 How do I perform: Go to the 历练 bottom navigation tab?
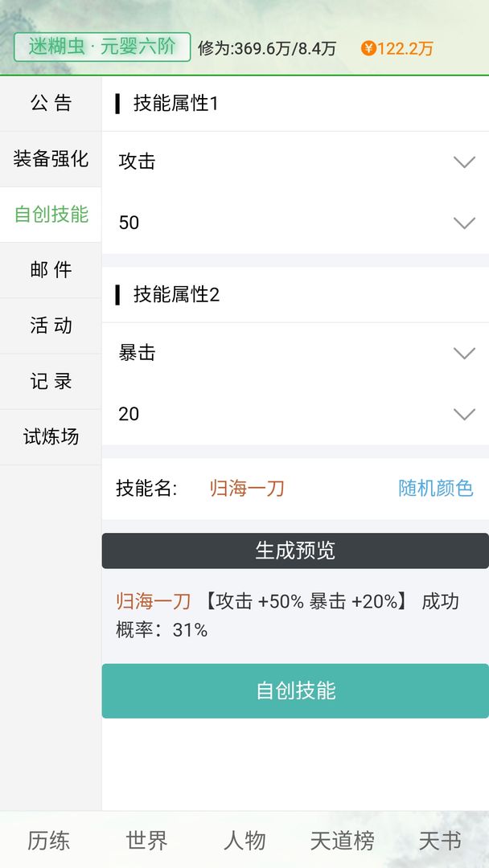coord(48,841)
